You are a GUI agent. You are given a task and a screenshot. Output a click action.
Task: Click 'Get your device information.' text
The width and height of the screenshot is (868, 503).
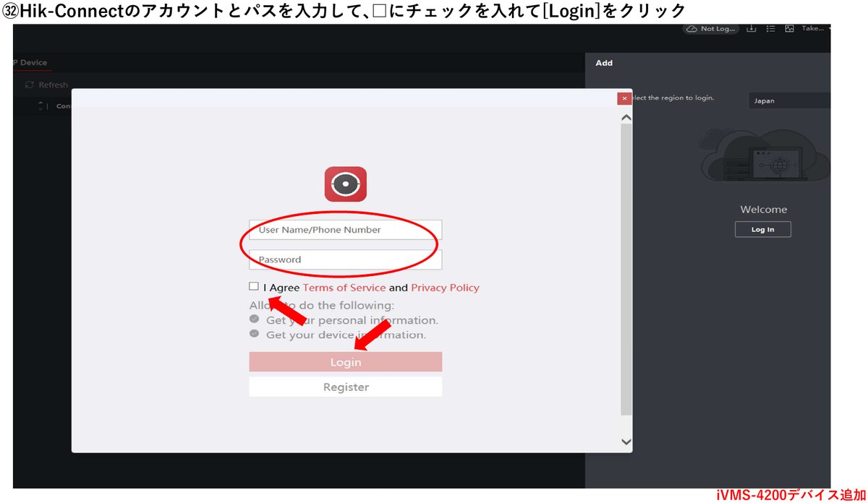(346, 335)
